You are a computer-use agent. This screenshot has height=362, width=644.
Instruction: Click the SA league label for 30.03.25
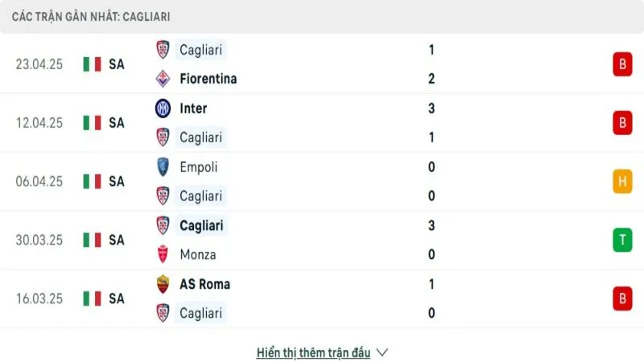(117, 240)
